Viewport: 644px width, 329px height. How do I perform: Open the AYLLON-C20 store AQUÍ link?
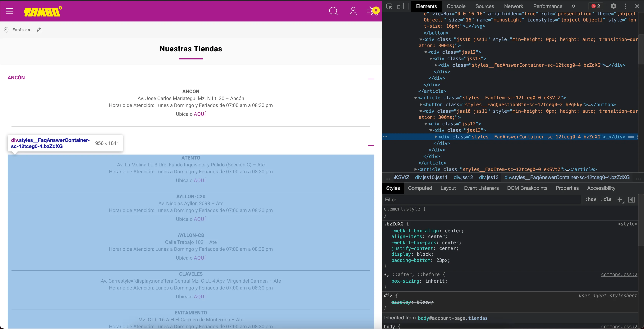pyautogui.click(x=200, y=219)
